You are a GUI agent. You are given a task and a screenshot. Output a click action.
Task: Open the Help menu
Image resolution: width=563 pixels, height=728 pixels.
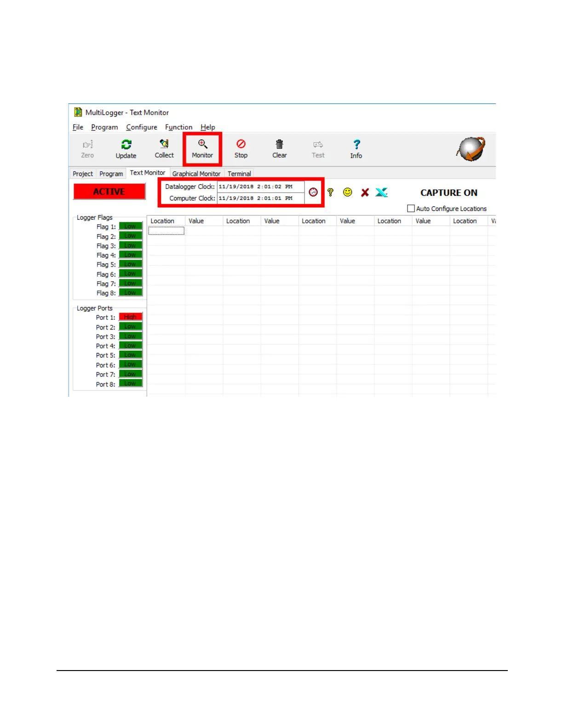tap(208, 127)
